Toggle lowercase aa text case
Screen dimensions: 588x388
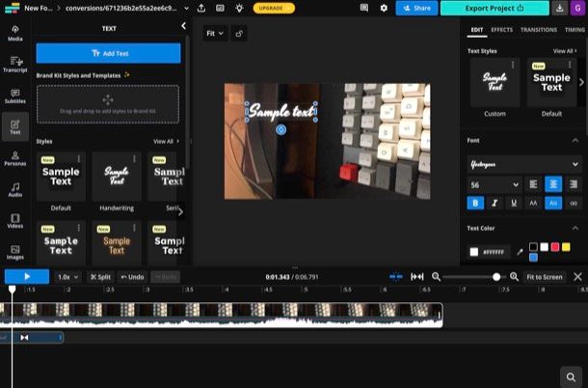point(574,204)
